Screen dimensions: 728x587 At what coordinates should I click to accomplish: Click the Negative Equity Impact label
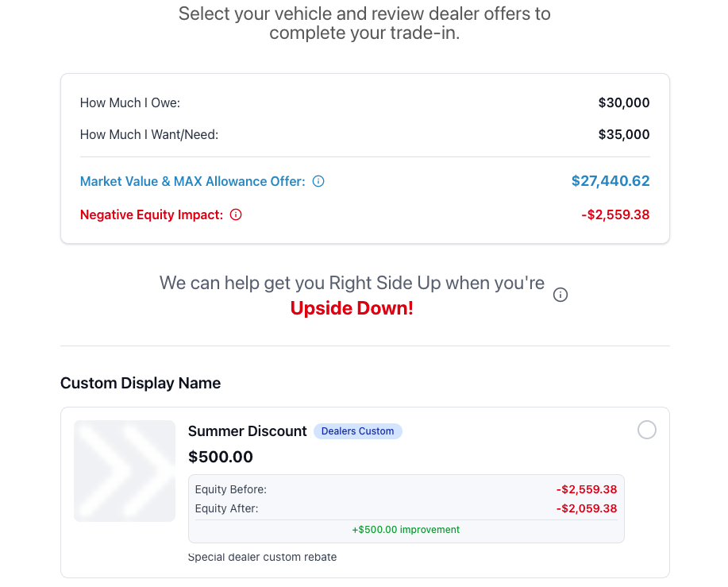click(x=151, y=214)
